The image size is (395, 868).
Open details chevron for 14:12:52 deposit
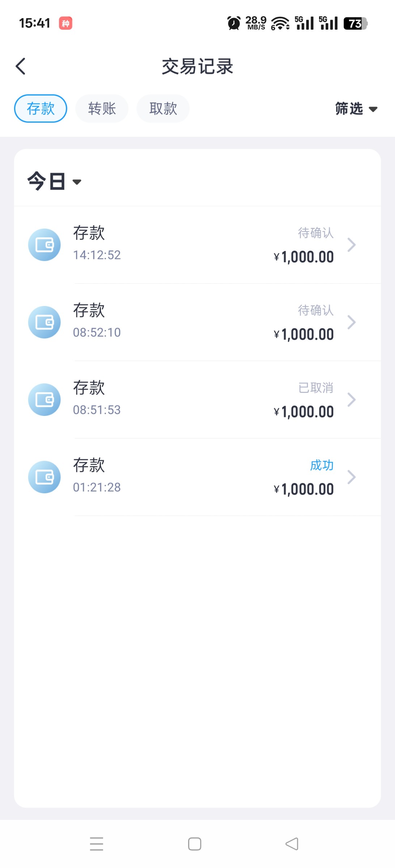(351, 245)
